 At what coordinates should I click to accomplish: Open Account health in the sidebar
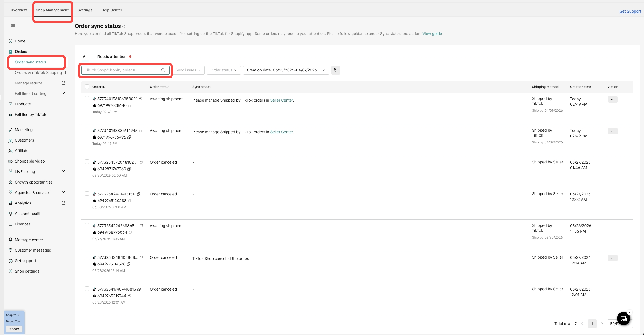coord(28,214)
